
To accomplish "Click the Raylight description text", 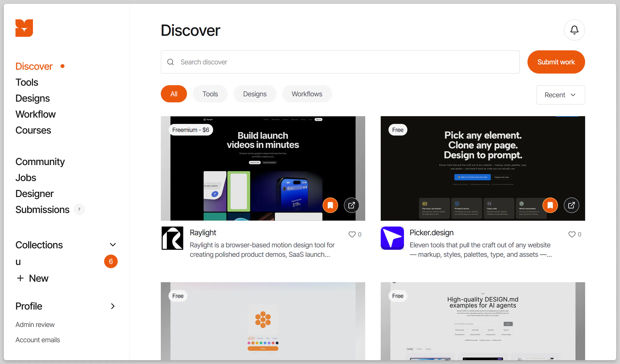I will (x=262, y=250).
